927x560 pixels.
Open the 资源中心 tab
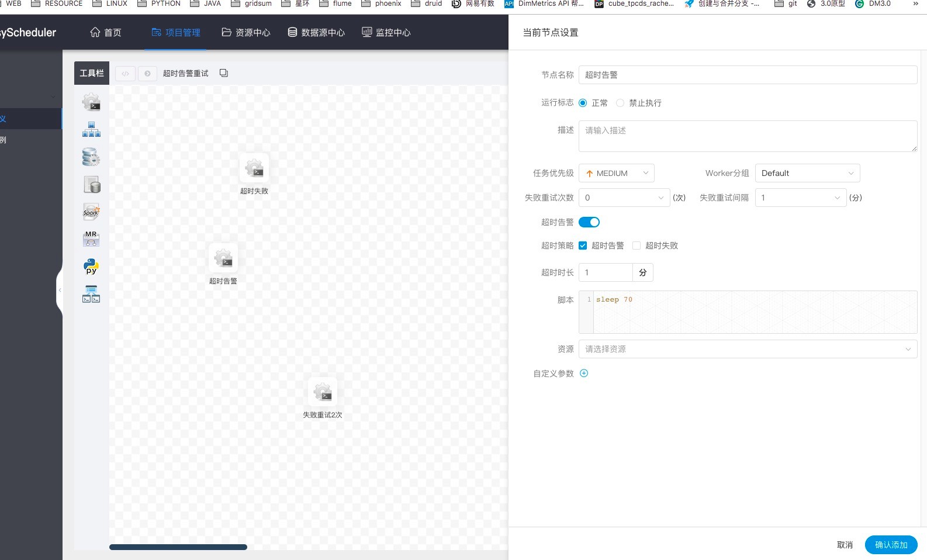click(x=246, y=32)
